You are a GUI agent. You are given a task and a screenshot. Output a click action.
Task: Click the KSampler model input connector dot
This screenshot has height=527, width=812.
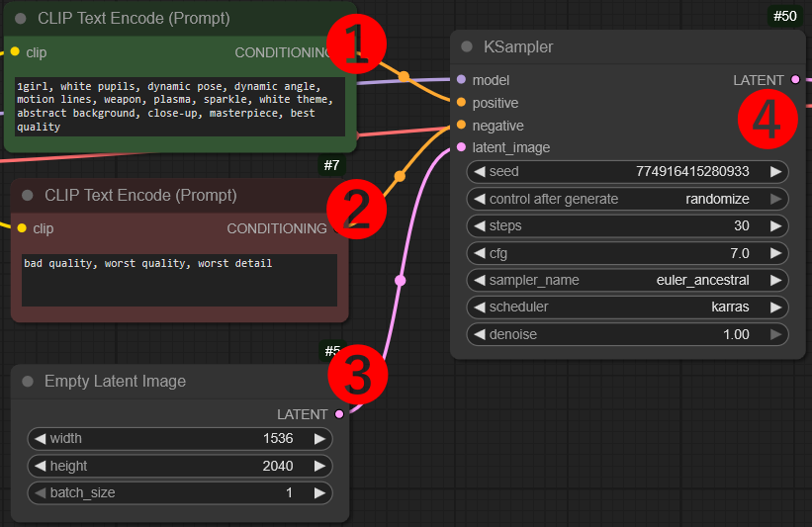click(x=461, y=80)
